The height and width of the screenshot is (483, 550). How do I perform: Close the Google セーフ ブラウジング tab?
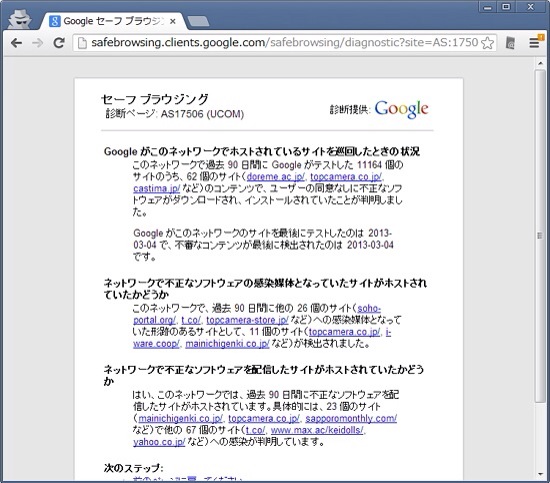tap(173, 21)
